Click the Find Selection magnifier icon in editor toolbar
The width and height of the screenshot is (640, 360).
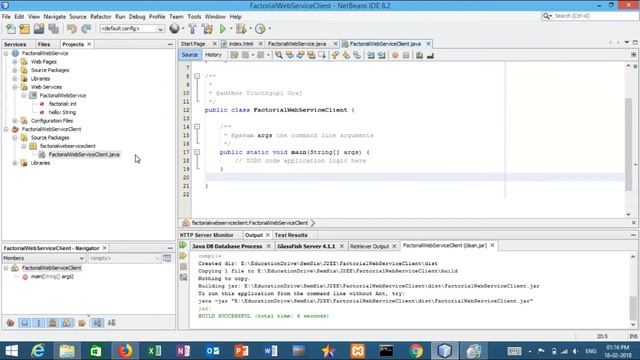(x=279, y=55)
